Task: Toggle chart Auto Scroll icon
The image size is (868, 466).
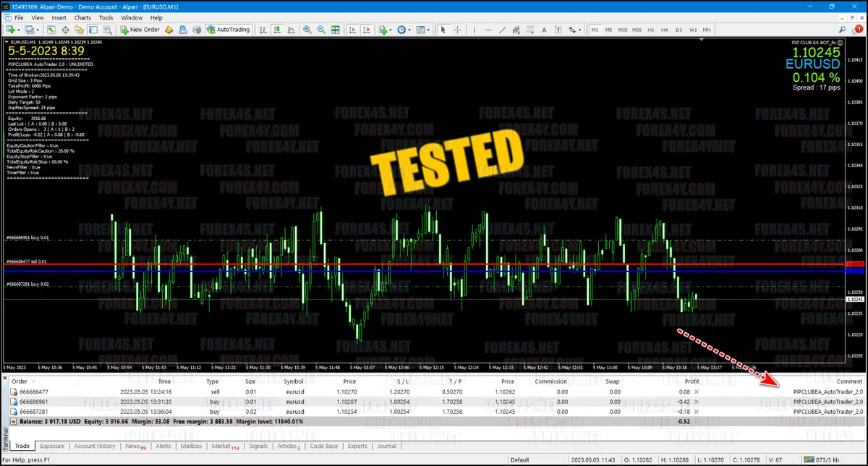Action: pyautogui.click(x=352, y=30)
